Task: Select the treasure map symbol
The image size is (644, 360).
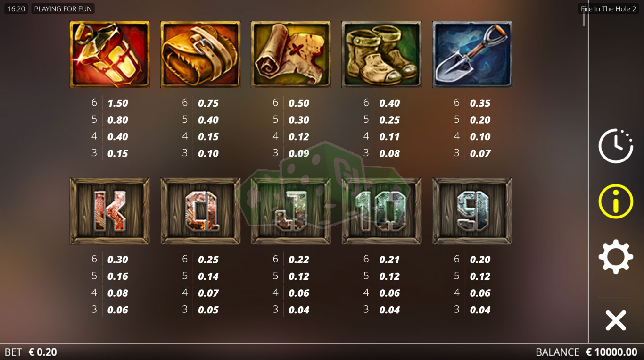Action: click(x=291, y=54)
